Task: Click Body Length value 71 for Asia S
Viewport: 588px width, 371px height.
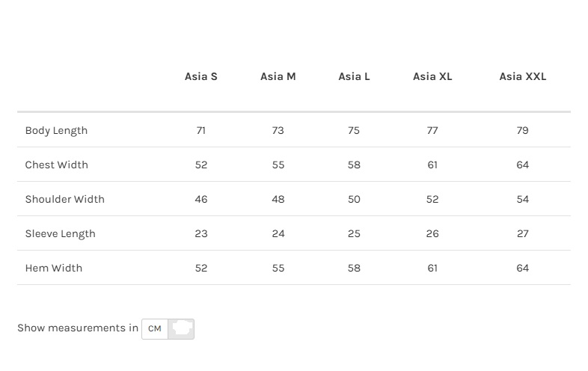Action: click(x=201, y=130)
